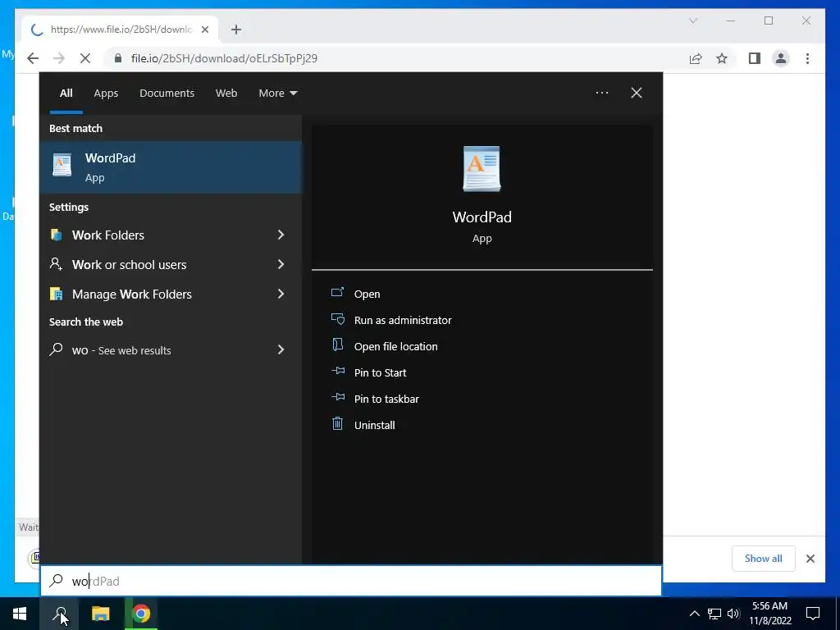Click Open action for WordPad
The width and height of the screenshot is (840, 630).
[367, 294]
